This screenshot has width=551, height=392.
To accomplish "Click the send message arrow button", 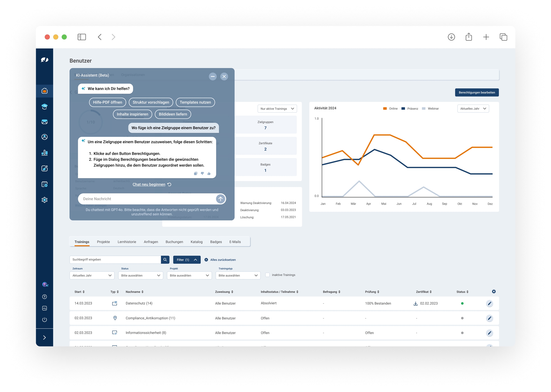I will tap(220, 199).
